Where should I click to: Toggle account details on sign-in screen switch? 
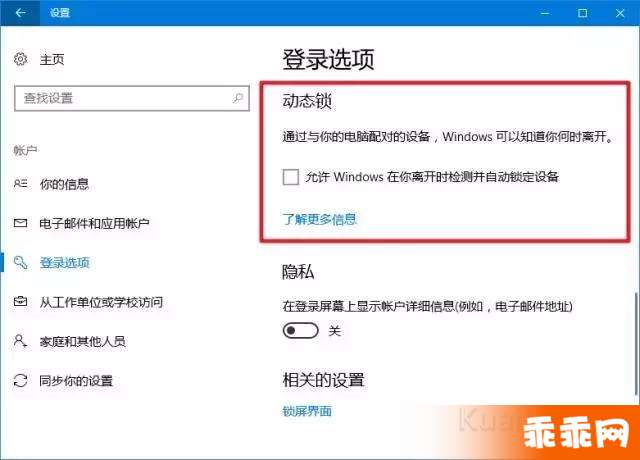click(x=300, y=330)
